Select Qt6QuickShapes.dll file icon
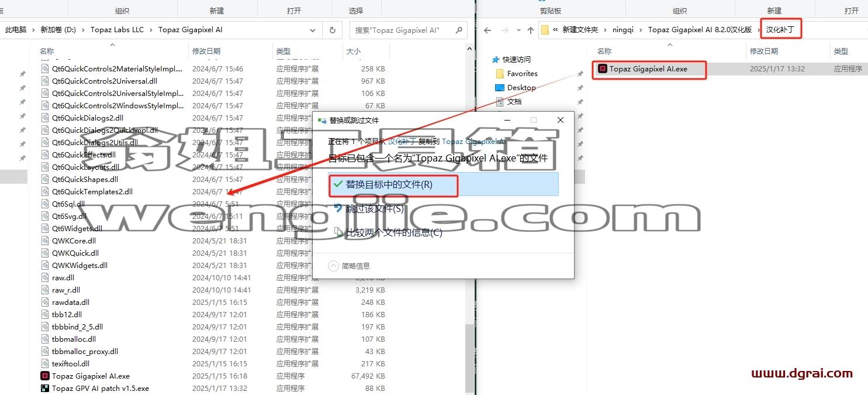Image resolution: width=868 pixels, height=395 pixels. pos(45,179)
